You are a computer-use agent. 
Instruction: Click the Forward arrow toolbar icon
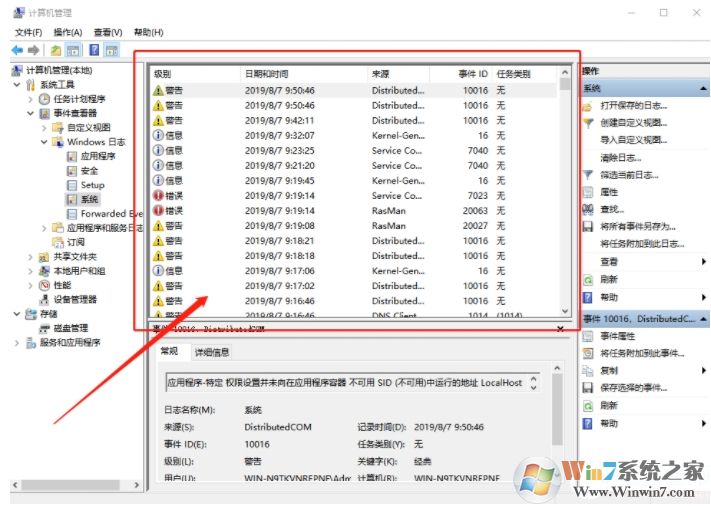pyautogui.click(x=33, y=50)
